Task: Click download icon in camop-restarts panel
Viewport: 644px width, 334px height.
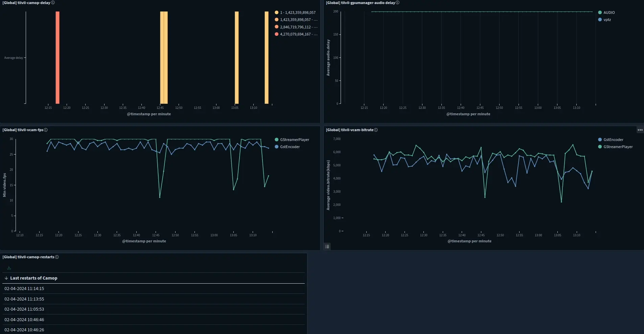Action: pyautogui.click(x=9, y=268)
